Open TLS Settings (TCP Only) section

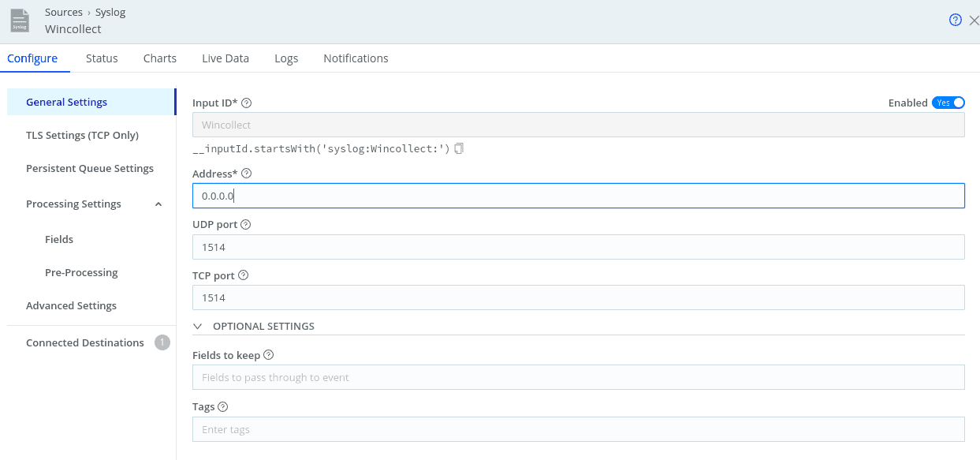[82, 135]
